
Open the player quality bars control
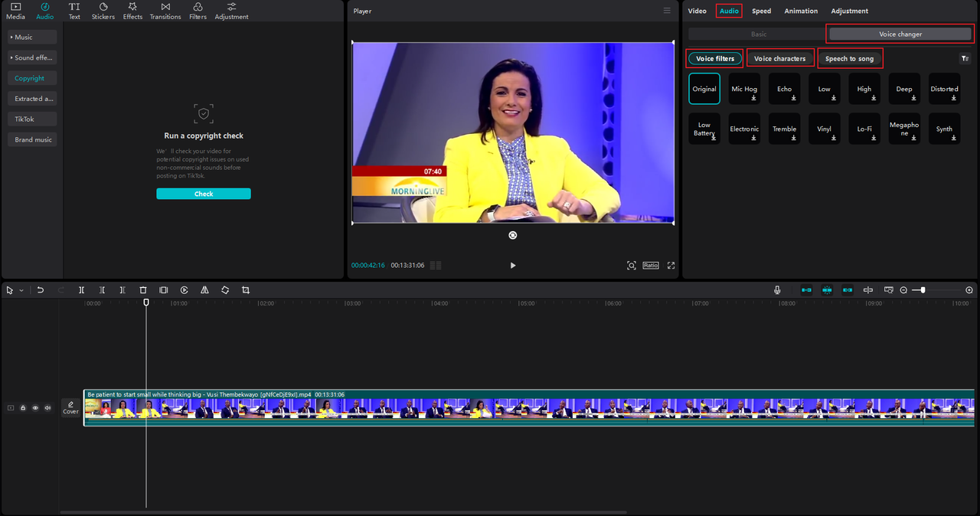[436, 265]
